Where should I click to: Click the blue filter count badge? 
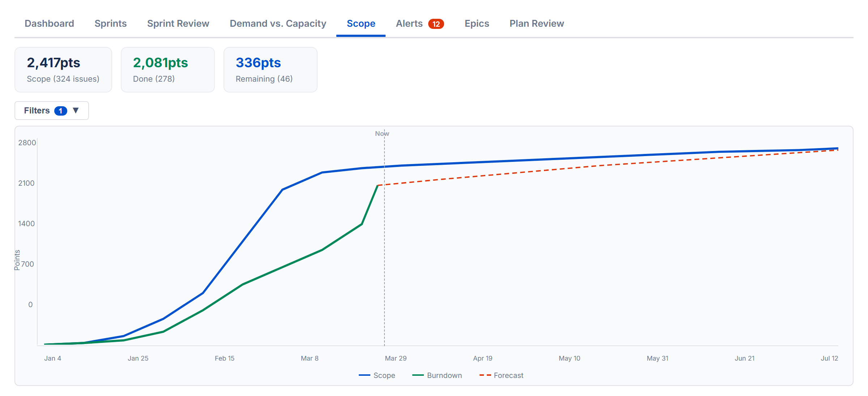(60, 111)
